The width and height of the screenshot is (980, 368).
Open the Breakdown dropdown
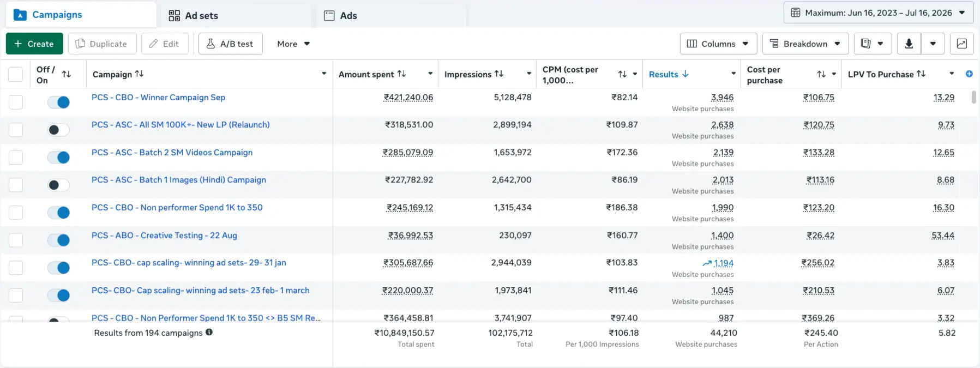(805, 44)
